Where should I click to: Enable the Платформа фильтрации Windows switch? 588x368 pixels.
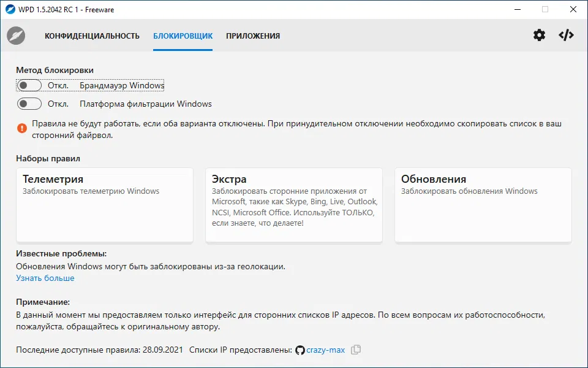[x=29, y=104]
